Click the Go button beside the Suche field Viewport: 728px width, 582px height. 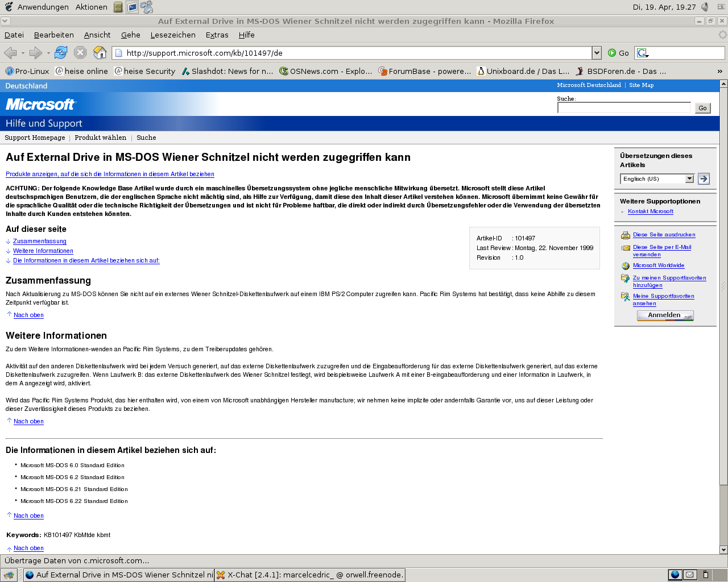[703, 108]
